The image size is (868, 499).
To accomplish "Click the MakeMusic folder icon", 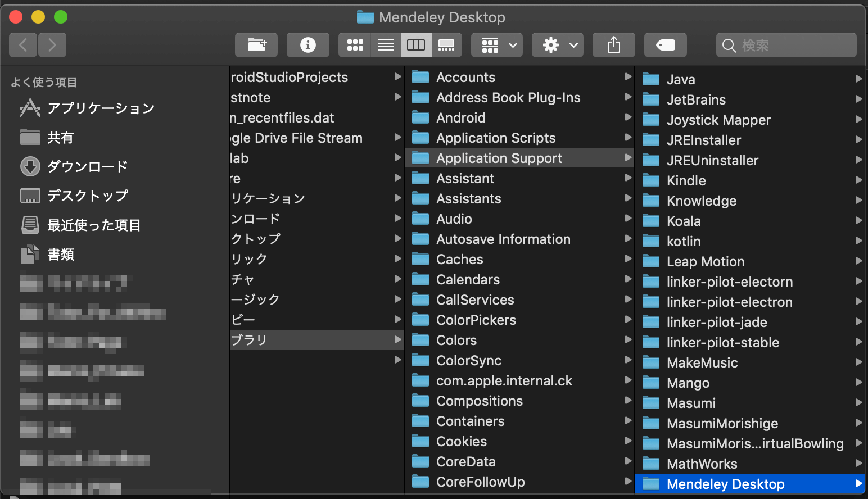I will point(651,362).
